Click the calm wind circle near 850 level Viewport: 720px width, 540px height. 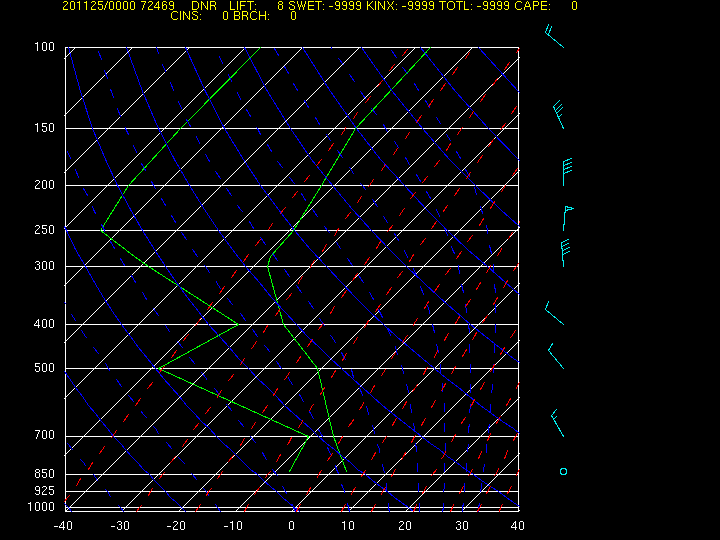tap(563, 471)
